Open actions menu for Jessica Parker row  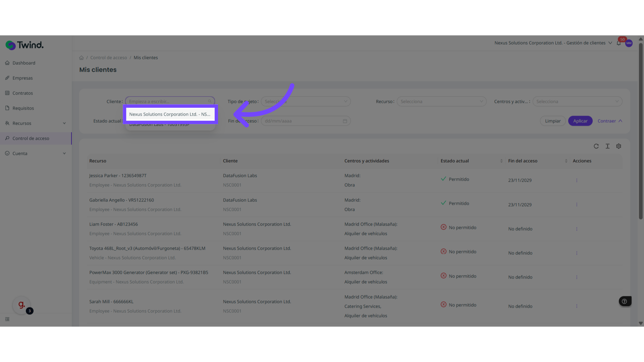coord(577,180)
